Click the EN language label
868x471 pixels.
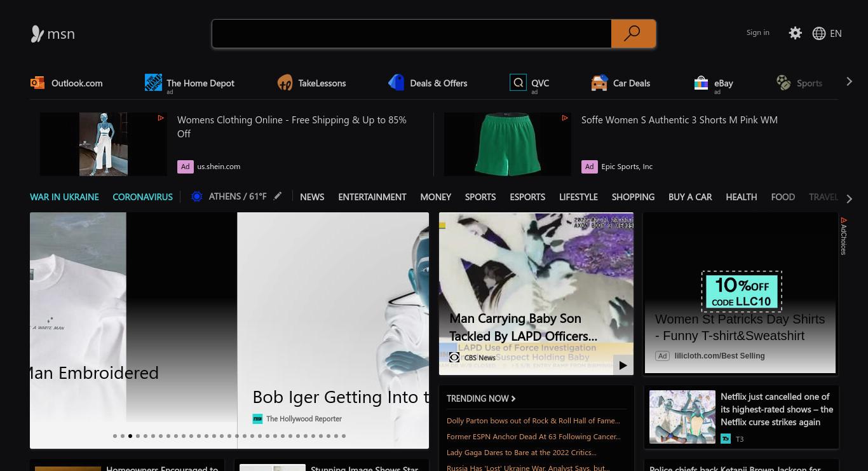pyautogui.click(x=836, y=34)
